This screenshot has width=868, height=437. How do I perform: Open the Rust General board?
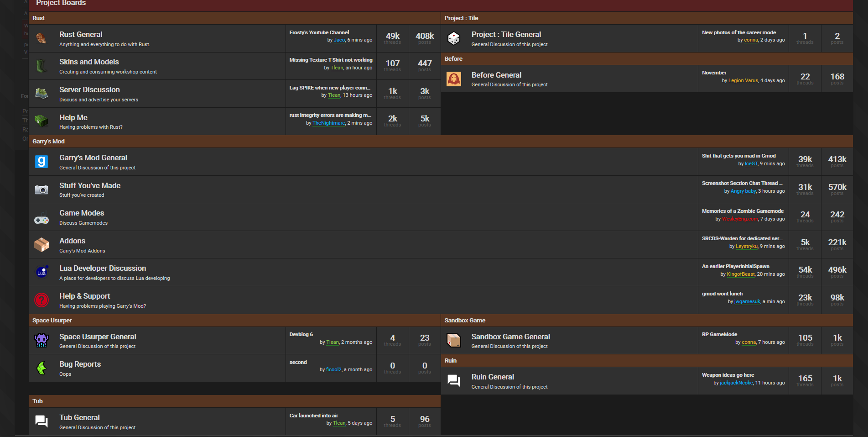point(81,34)
